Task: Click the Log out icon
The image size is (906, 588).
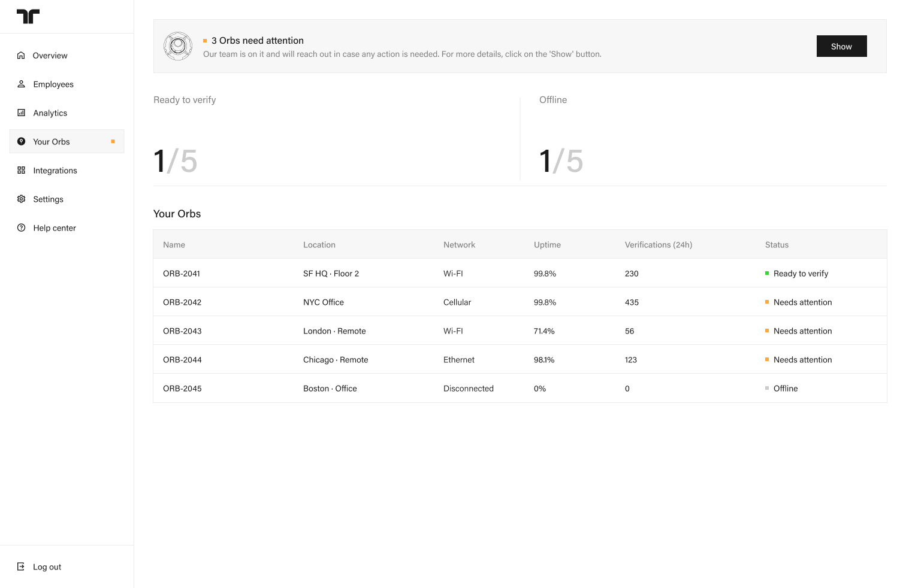Action: [x=21, y=566]
